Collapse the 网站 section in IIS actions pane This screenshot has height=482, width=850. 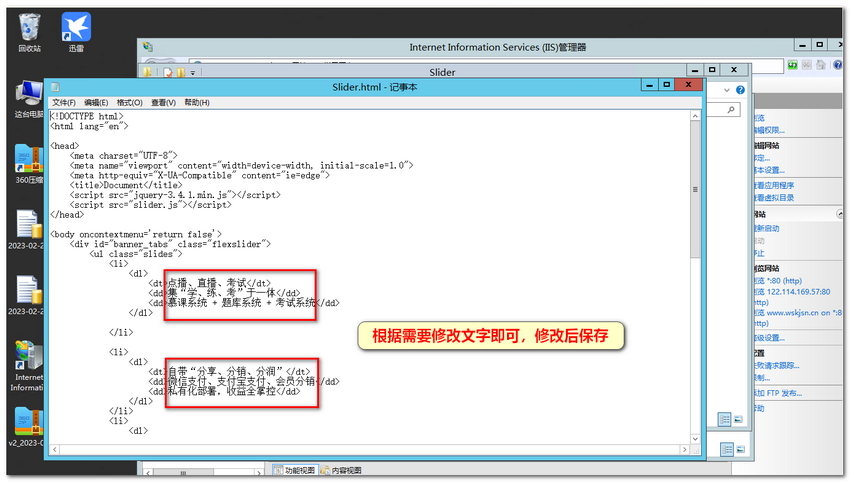coord(839,214)
